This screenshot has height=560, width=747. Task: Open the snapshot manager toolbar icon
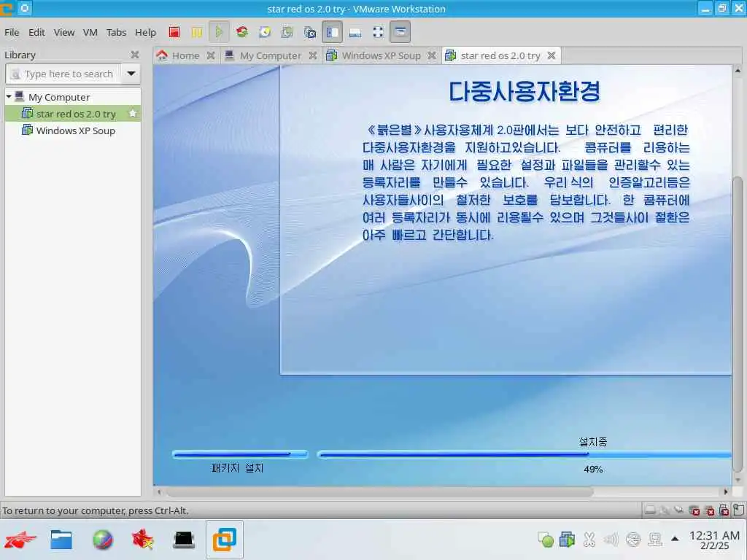coord(309,32)
